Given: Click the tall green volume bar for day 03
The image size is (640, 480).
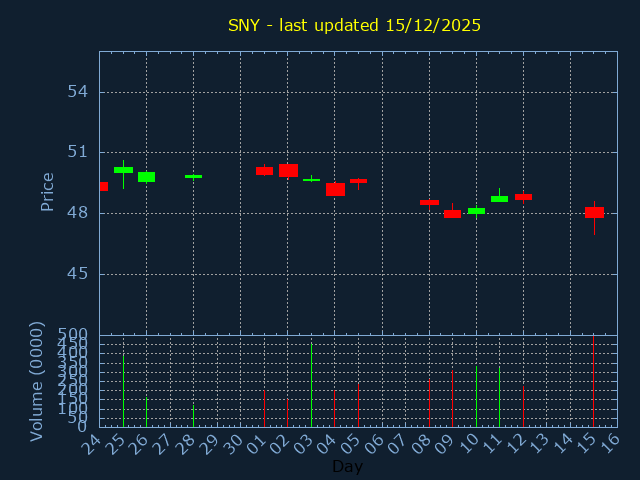Looking at the screenshot, I should click(311, 385).
